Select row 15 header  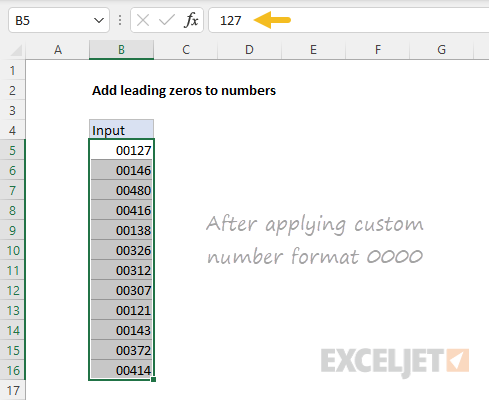tap(13, 350)
